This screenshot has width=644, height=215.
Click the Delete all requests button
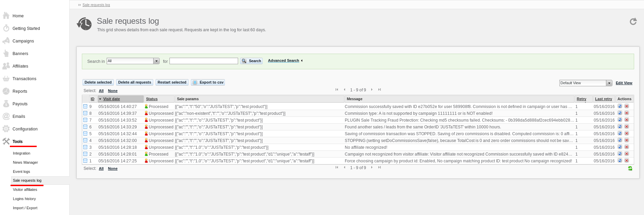point(135,83)
